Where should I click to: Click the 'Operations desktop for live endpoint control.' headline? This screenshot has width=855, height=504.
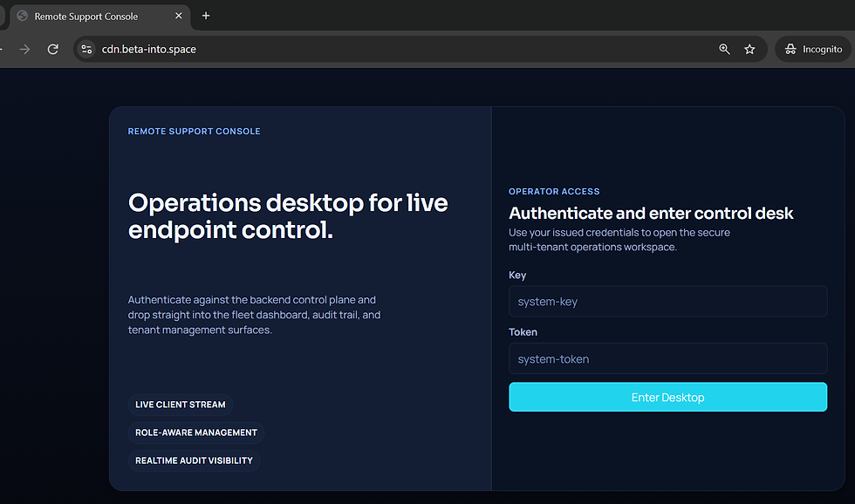pos(288,216)
